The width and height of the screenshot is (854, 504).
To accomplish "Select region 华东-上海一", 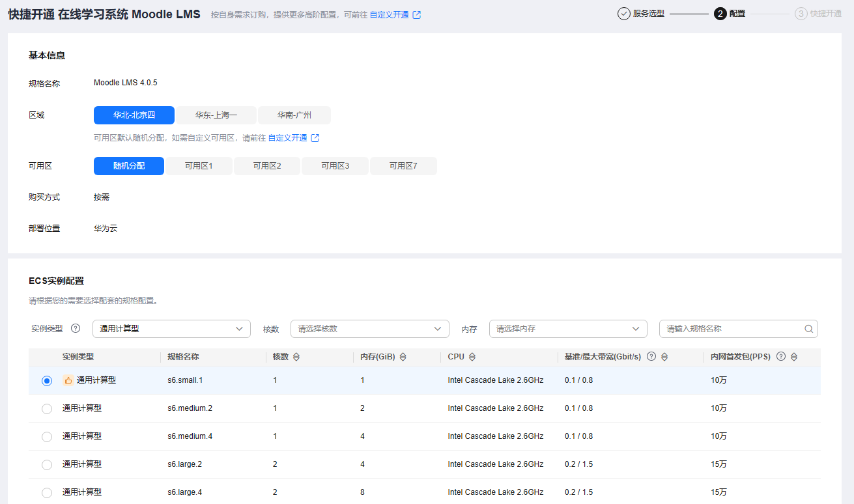I will pyautogui.click(x=216, y=115).
